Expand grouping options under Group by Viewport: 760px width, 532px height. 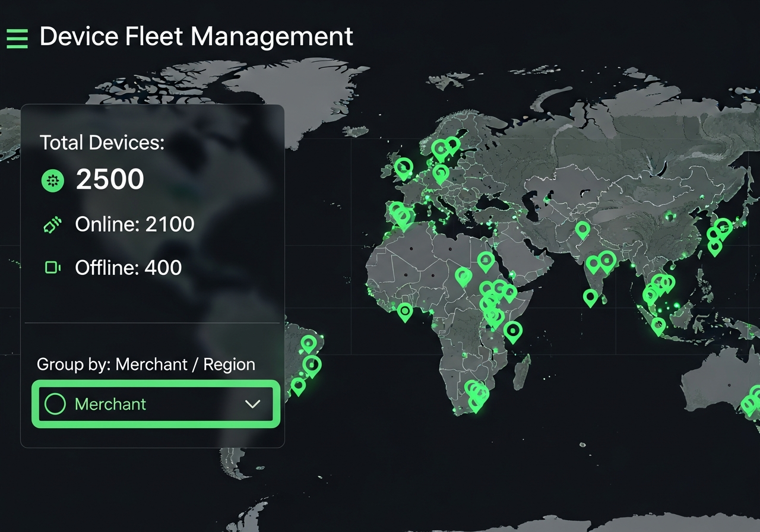tap(154, 404)
